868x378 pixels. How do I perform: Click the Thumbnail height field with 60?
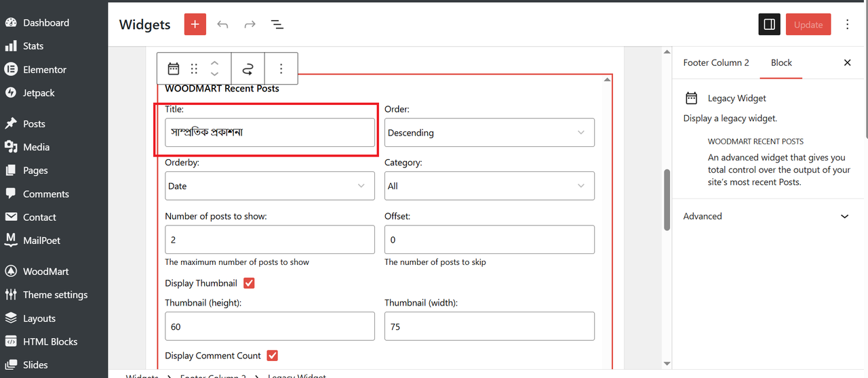coord(270,327)
